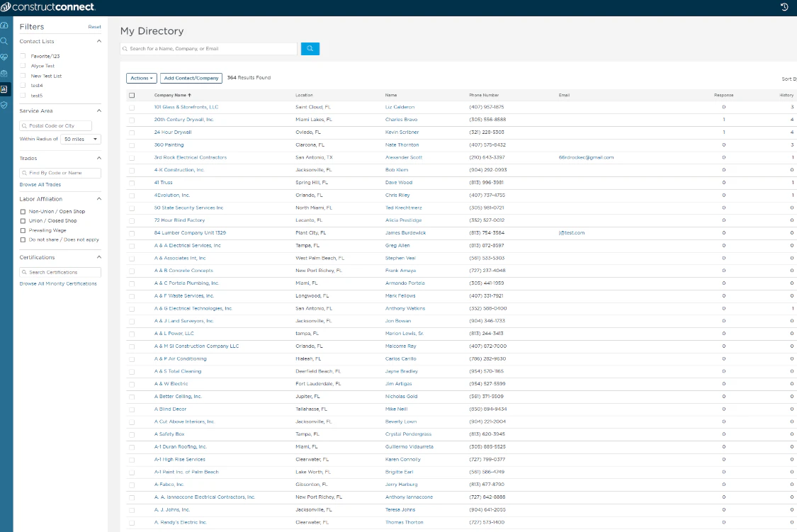
Task: Click the blue magnifying glass search button
Action: pyautogui.click(x=309, y=49)
